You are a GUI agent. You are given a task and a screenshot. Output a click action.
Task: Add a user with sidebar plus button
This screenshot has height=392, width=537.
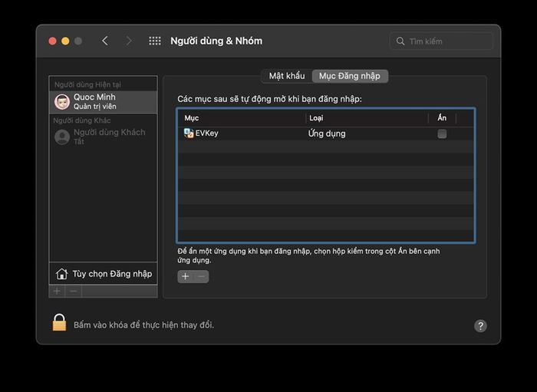[57, 292]
